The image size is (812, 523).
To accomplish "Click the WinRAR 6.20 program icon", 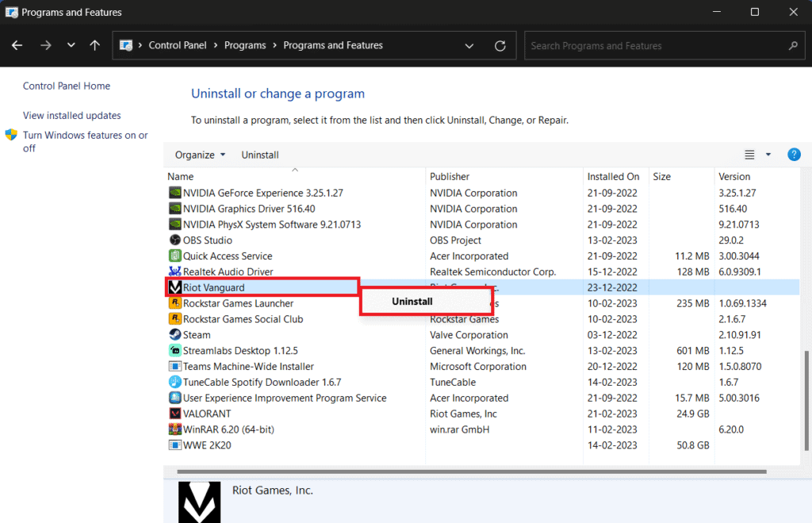I will click(x=175, y=429).
